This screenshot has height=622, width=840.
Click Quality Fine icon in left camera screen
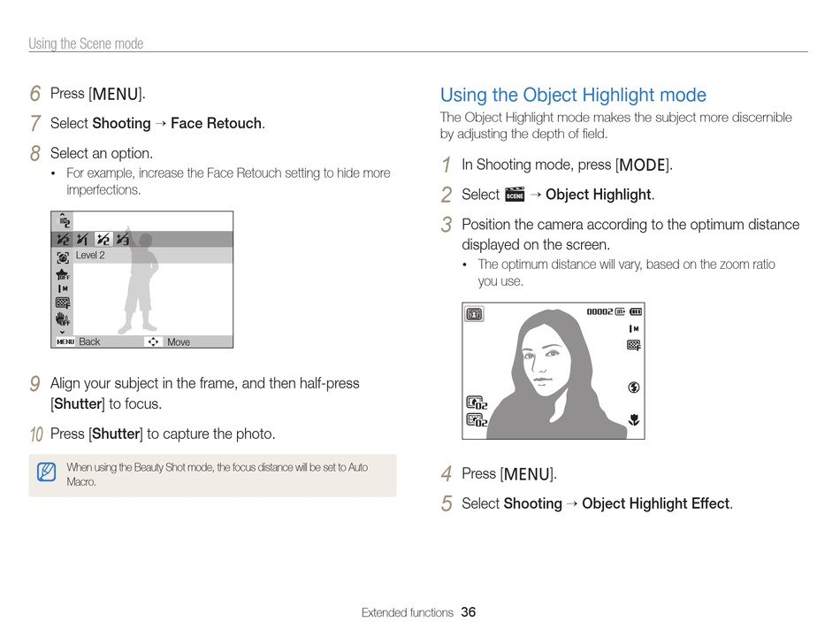(x=63, y=303)
